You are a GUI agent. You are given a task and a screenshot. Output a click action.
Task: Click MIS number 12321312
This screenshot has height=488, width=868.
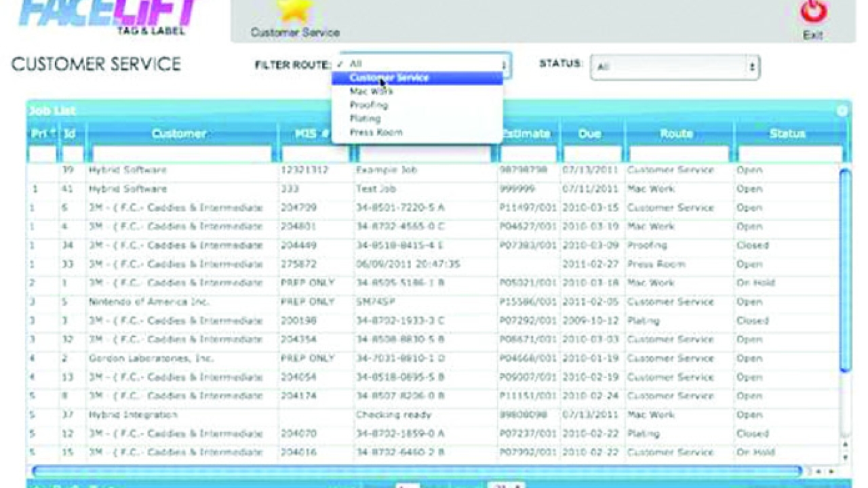[304, 170]
